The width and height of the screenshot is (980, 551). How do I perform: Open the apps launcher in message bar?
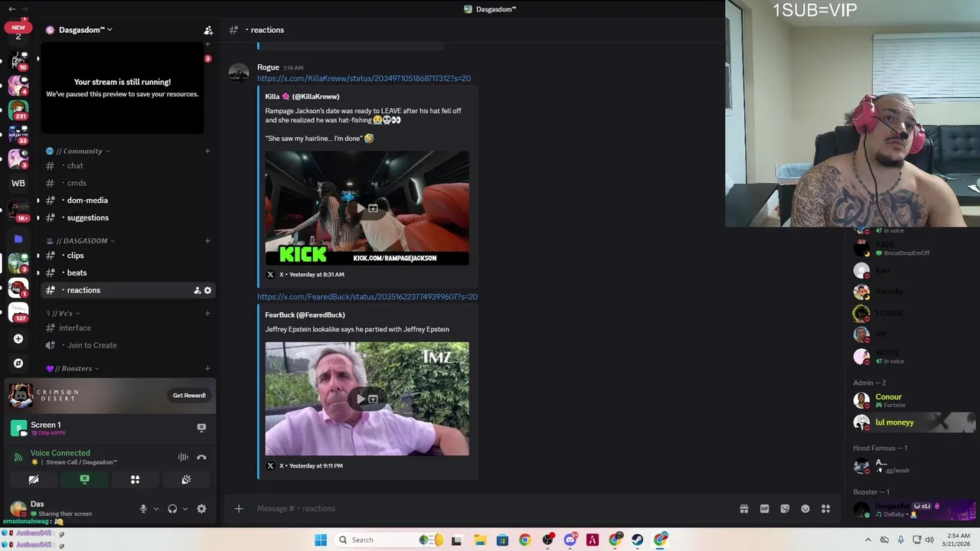pos(826,509)
